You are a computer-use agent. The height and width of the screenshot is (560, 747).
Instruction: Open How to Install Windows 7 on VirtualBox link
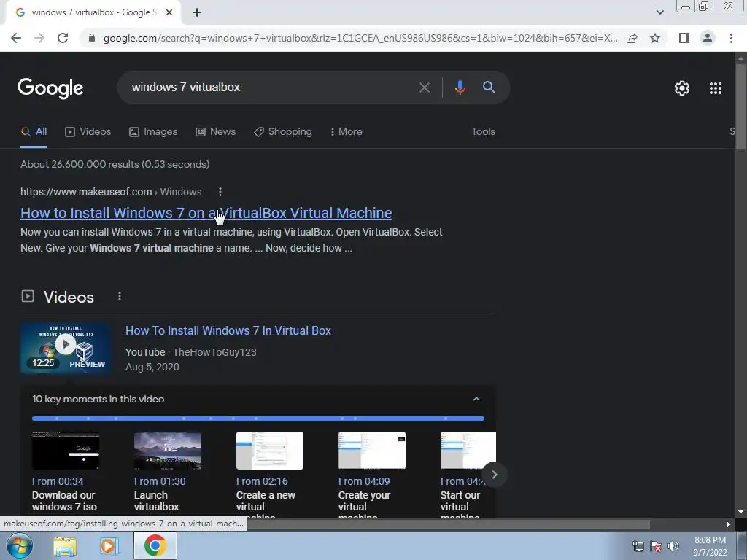[x=206, y=213]
